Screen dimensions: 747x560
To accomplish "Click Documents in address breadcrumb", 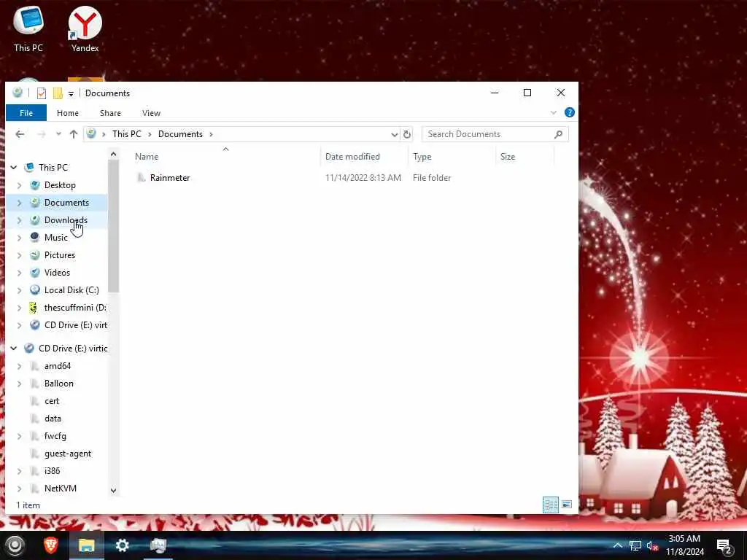I will (180, 134).
